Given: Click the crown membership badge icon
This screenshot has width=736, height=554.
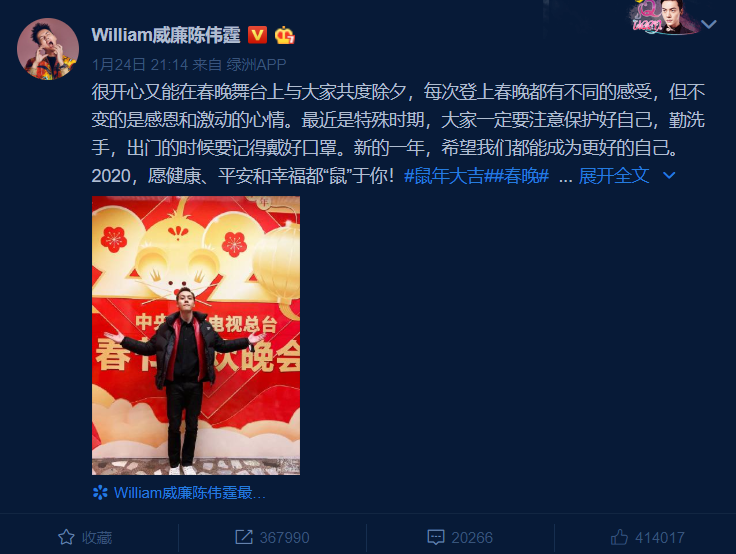Looking at the screenshot, I should point(284,36).
